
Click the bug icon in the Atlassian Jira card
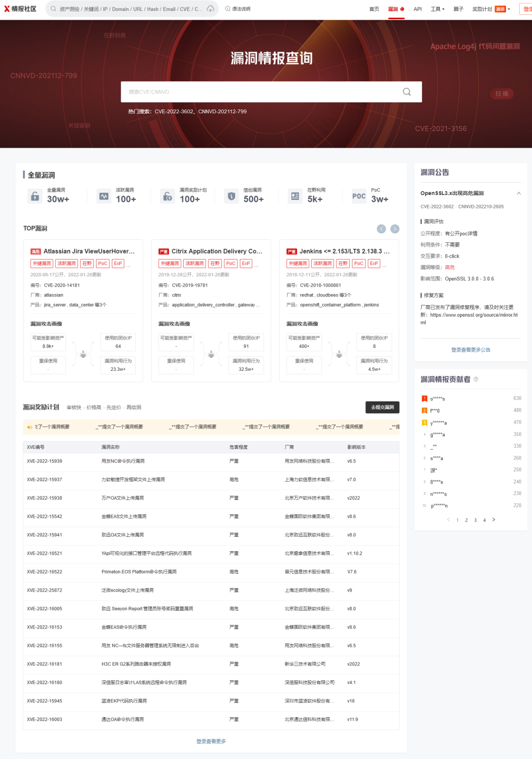(x=83, y=354)
